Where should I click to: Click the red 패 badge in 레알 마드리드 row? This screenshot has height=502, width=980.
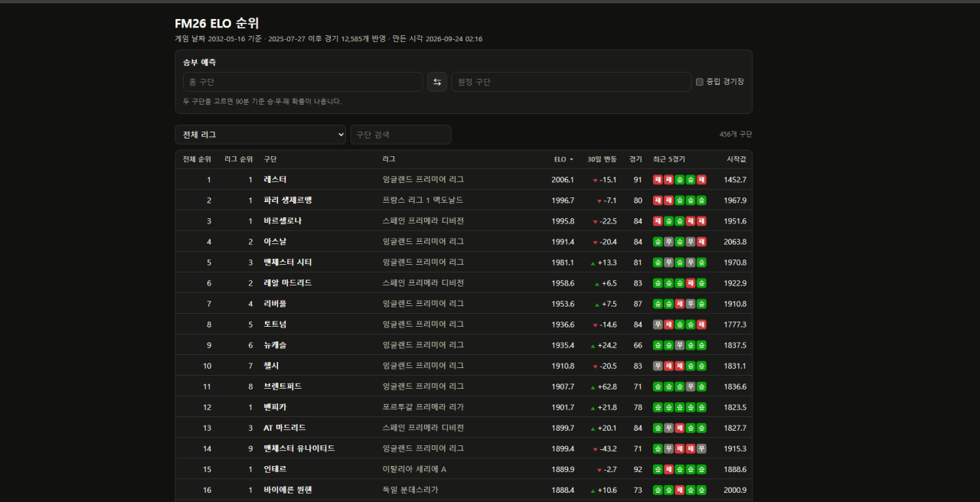click(690, 283)
